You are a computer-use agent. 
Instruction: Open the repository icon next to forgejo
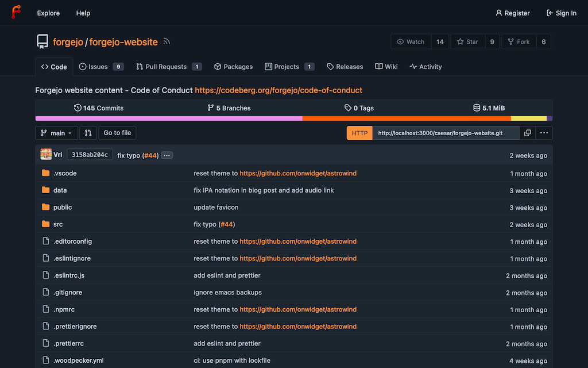(x=41, y=41)
